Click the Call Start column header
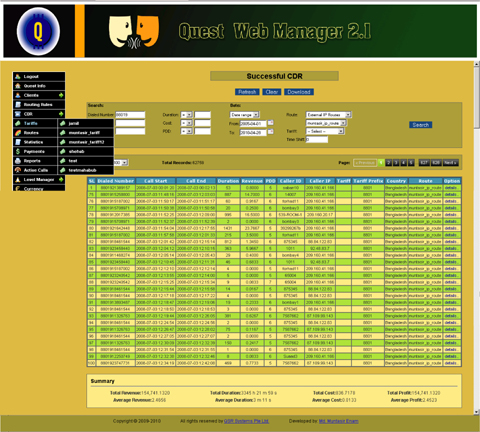This screenshot has width=480, height=432. (156, 181)
